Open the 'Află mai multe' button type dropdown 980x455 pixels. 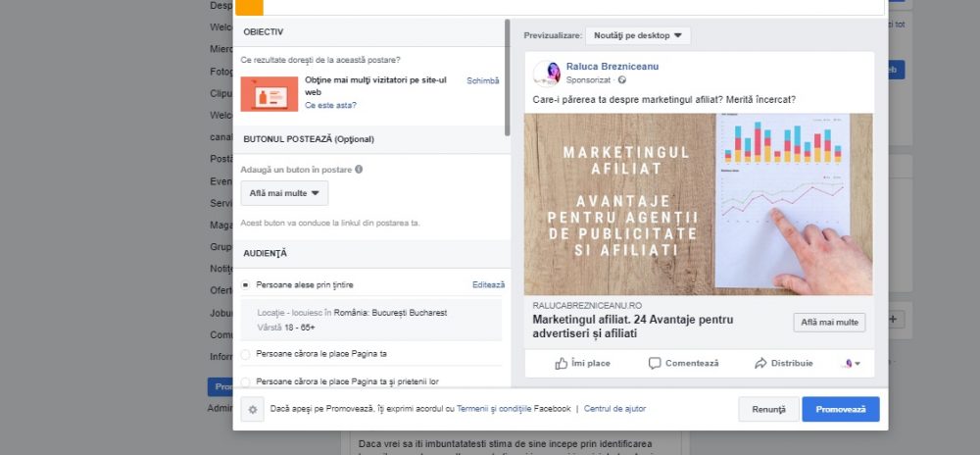[x=284, y=193]
